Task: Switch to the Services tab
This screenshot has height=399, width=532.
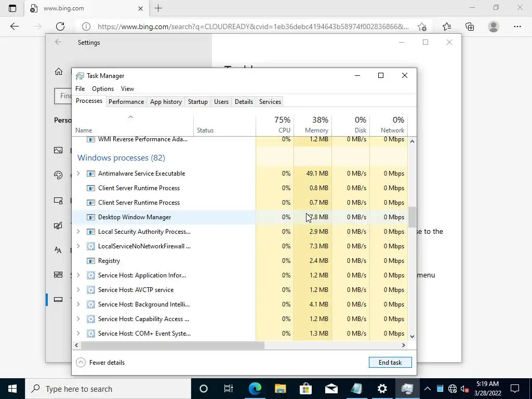Action: pos(270,102)
